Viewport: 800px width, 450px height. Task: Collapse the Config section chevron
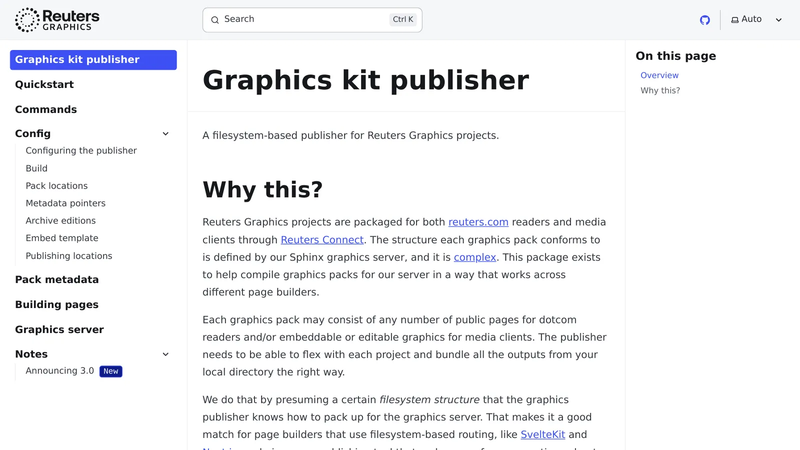[x=165, y=134]
